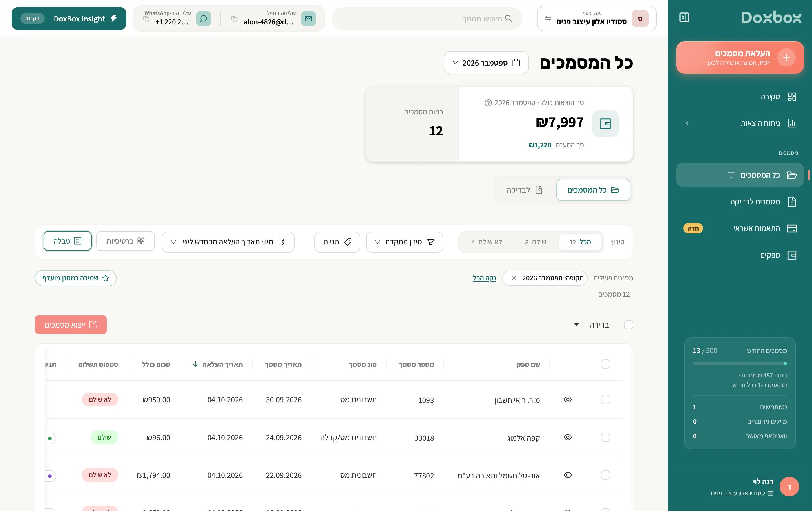View document for מ.ר. רואי חשבון
Image resolution: width=812 pixels, height=511 pixels.
[568, 399]
